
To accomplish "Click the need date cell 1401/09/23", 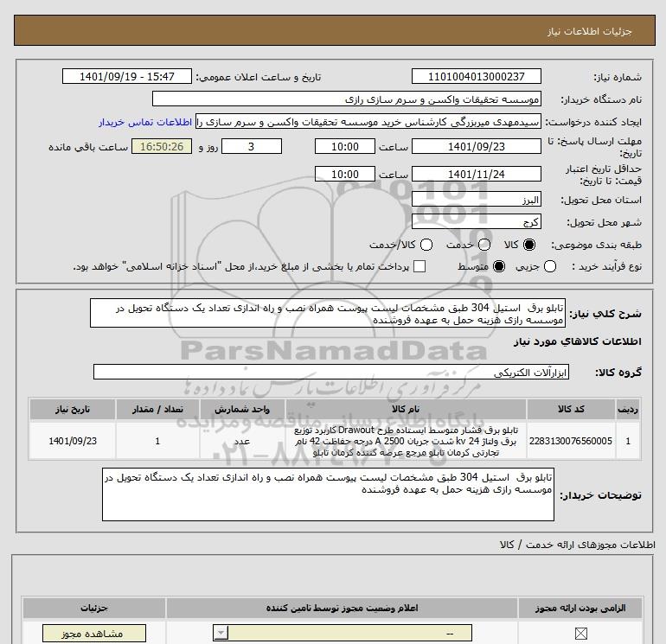I will click(73, 441).
